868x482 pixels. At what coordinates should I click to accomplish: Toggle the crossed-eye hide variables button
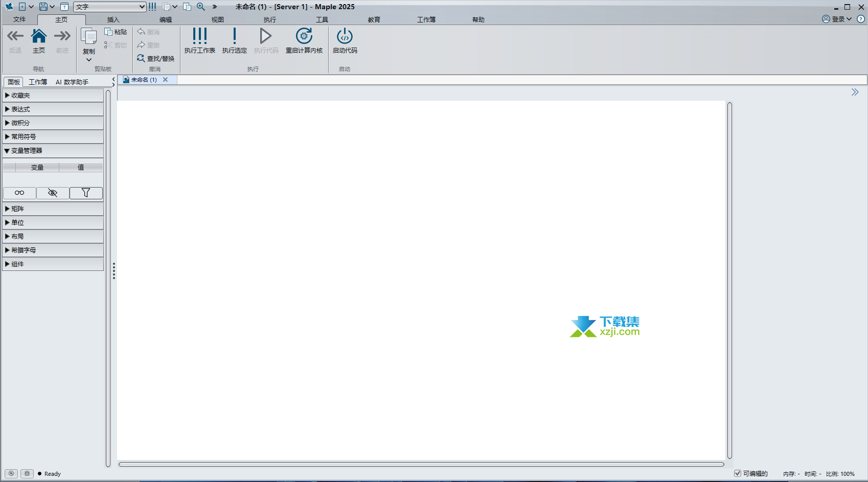53,193
